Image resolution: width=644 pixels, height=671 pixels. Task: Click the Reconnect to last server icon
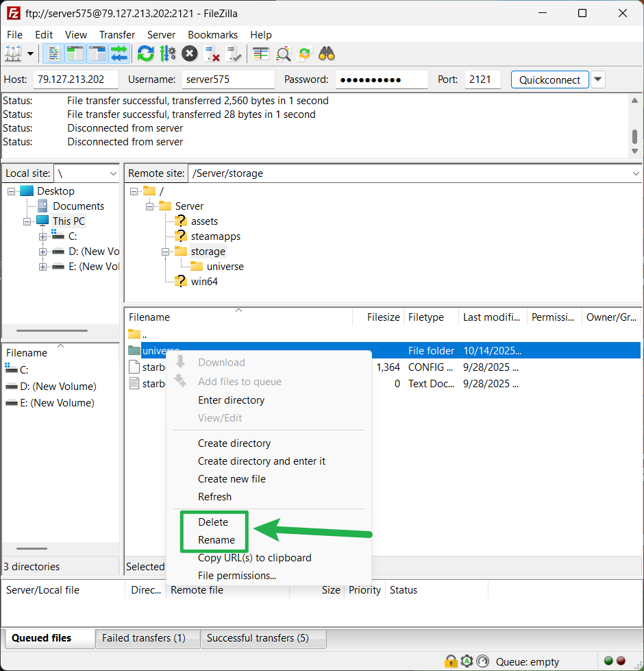(x=234, y=53)
